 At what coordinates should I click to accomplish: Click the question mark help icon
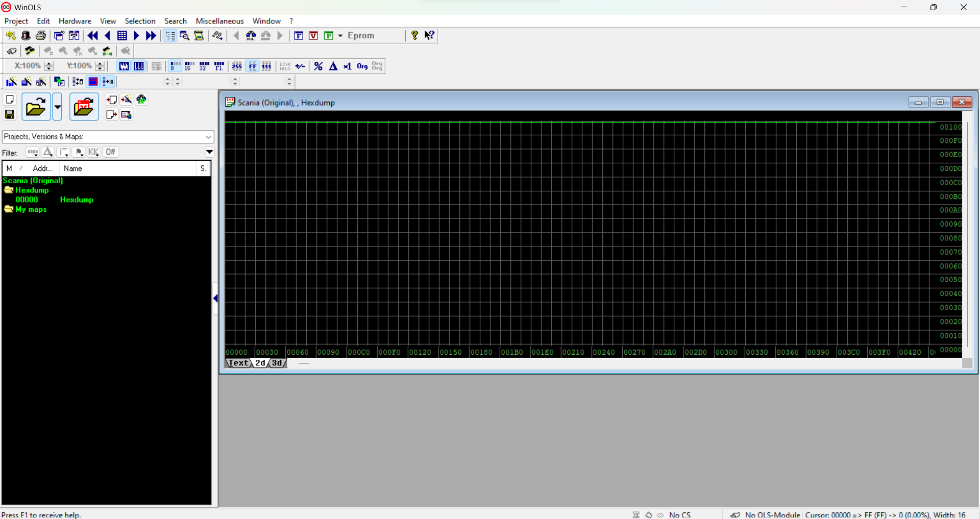[x=414, y=35]
